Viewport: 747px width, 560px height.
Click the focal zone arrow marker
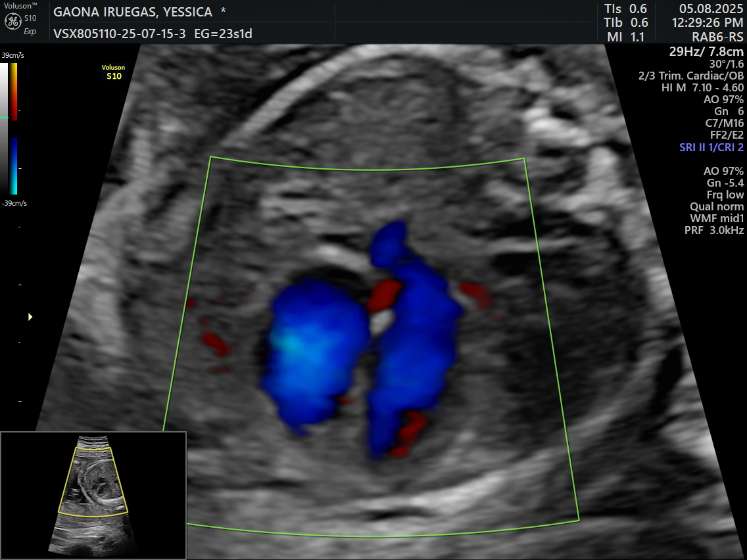[x=30, y=317]
